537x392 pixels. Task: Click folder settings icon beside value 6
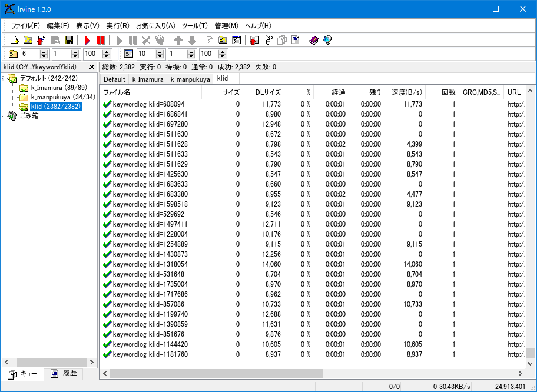pos(14,54)
